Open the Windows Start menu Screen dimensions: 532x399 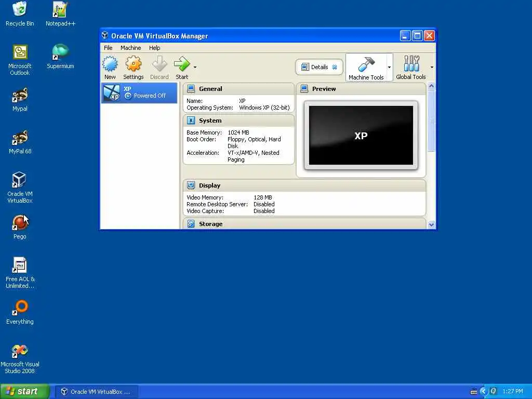[25, 391]
